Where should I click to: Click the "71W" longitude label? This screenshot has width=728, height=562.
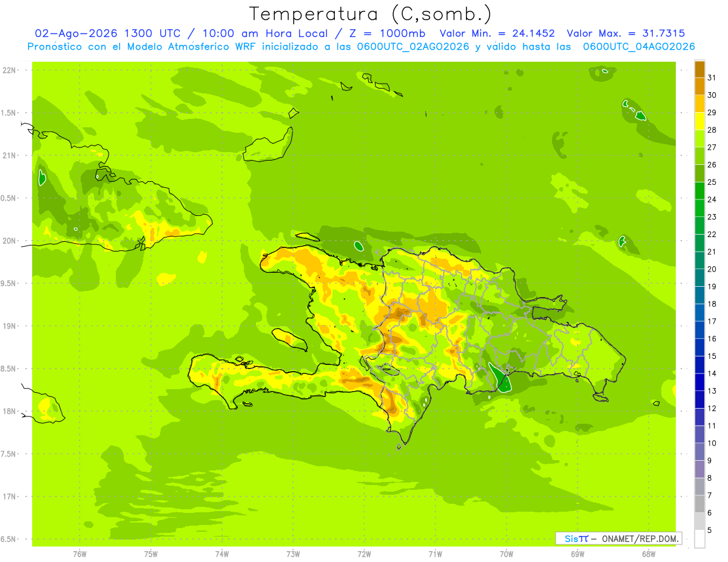coord(435,554)
